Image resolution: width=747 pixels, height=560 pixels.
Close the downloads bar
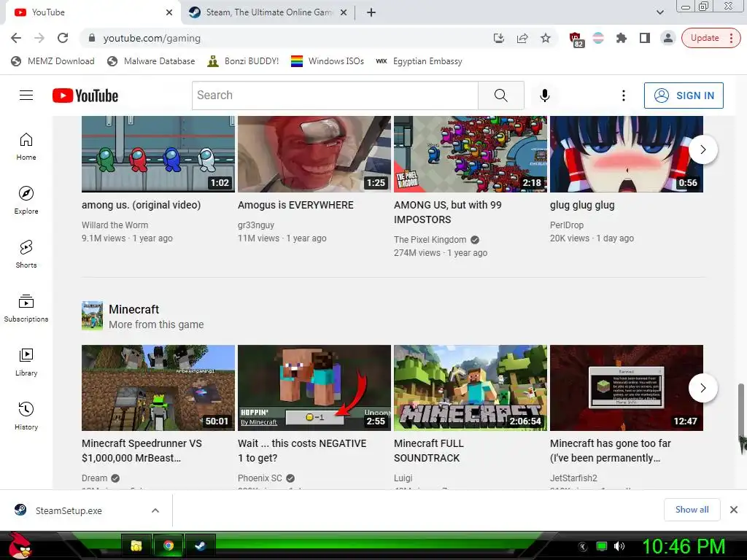pyautogui.click(x=734, y=510)
